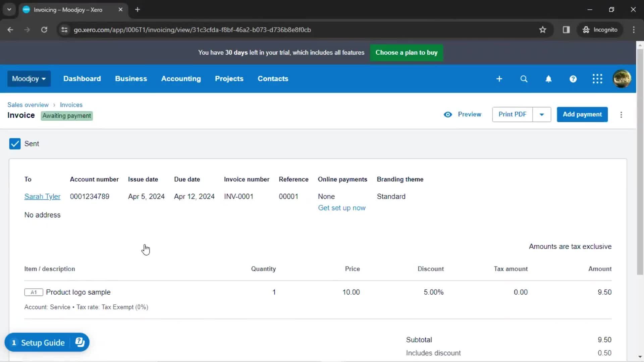Image resolution: width=644 pixels, height=362 pixels.
Task: Click the A1 item code badge
Action: click(x=34, y=292)
